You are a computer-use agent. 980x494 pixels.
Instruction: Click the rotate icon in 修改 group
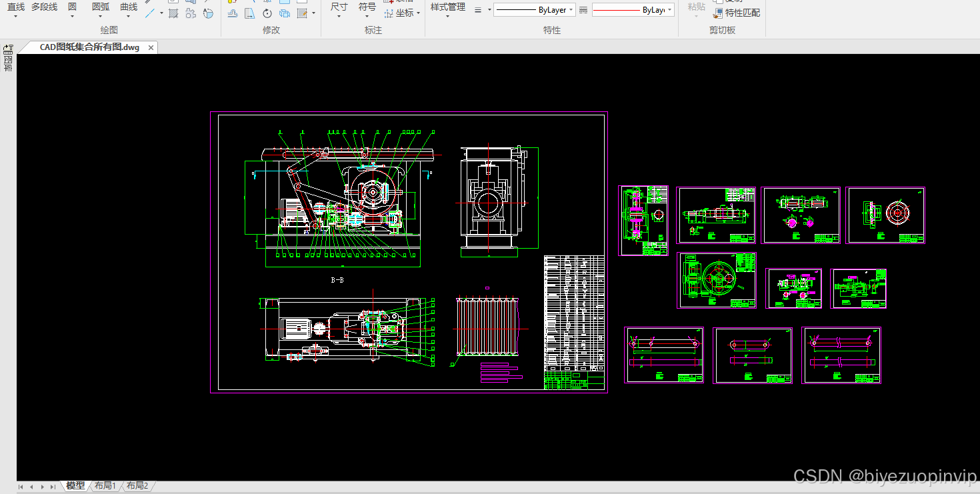pos(267,13)
